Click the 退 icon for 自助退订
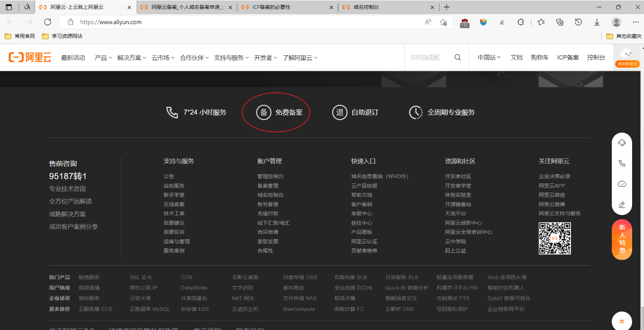 (x=340, y=112)
